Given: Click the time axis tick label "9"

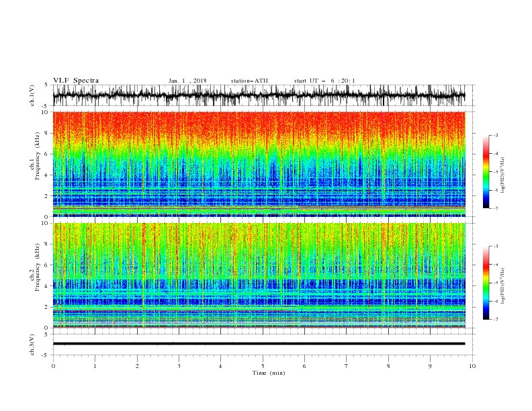Looking at the screenshot, I should pyautogui.click(x=430, y=366).
